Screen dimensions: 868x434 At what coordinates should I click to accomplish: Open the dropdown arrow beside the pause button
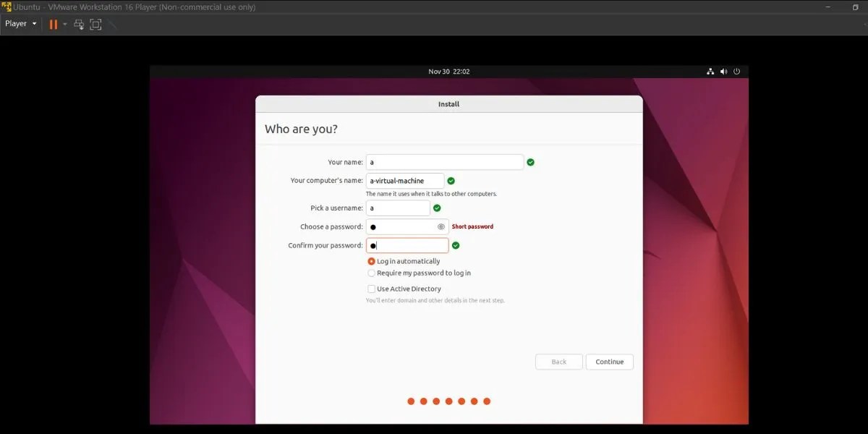[x=64, y=24]
